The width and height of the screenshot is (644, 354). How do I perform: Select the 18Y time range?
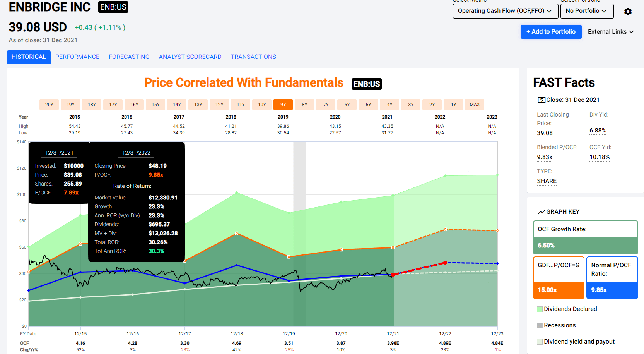pyautogui.click(x=92, y=105)
